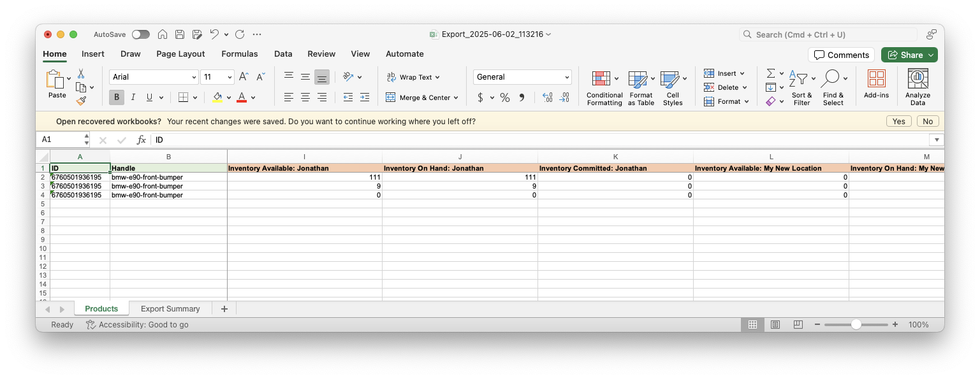Click the Cut scissors icon
This screenshot has width=980, height=379.
(x=81, y=74)
